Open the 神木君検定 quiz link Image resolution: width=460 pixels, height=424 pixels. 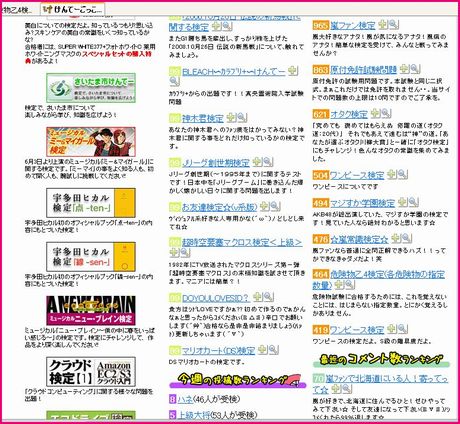pos(203,118)
